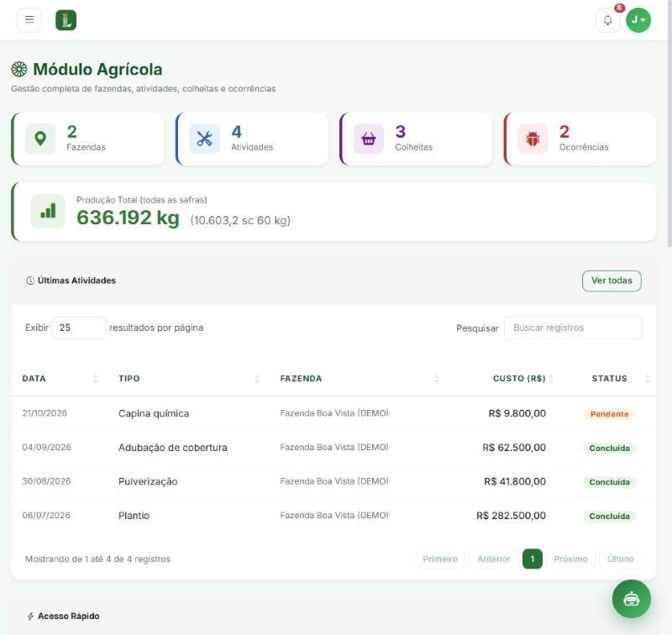The width and height of the screenshot is (672, 635).
Task: Click the Ver todas button
Action: 612,281
